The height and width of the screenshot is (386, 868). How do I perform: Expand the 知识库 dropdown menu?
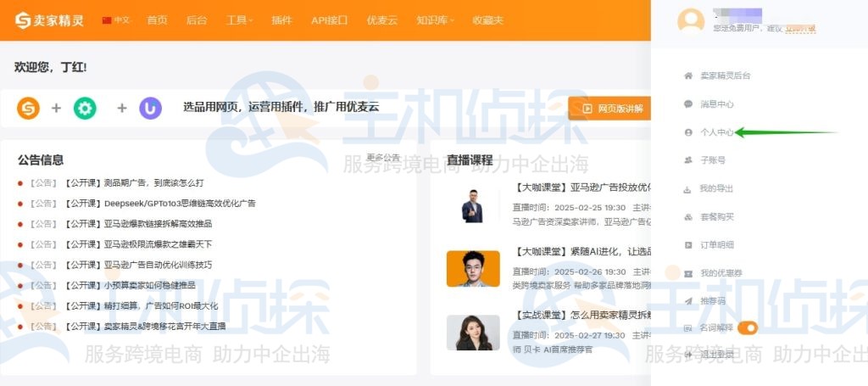[x=435, y=20]
